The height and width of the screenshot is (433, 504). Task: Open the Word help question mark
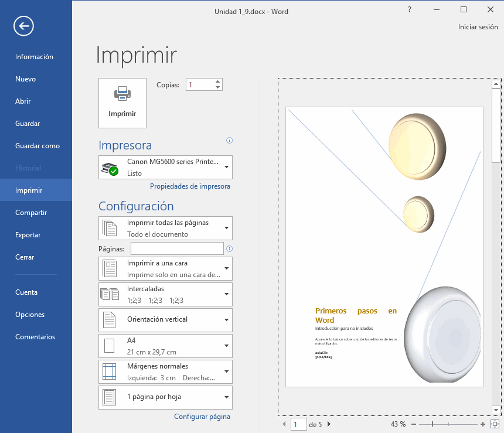(409, 9)
